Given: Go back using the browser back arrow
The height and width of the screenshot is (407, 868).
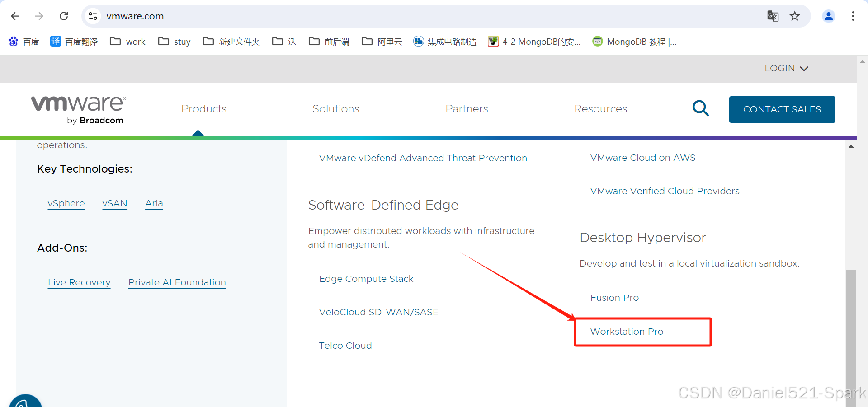Looking at the screenshot, I should tap(15, 16).
